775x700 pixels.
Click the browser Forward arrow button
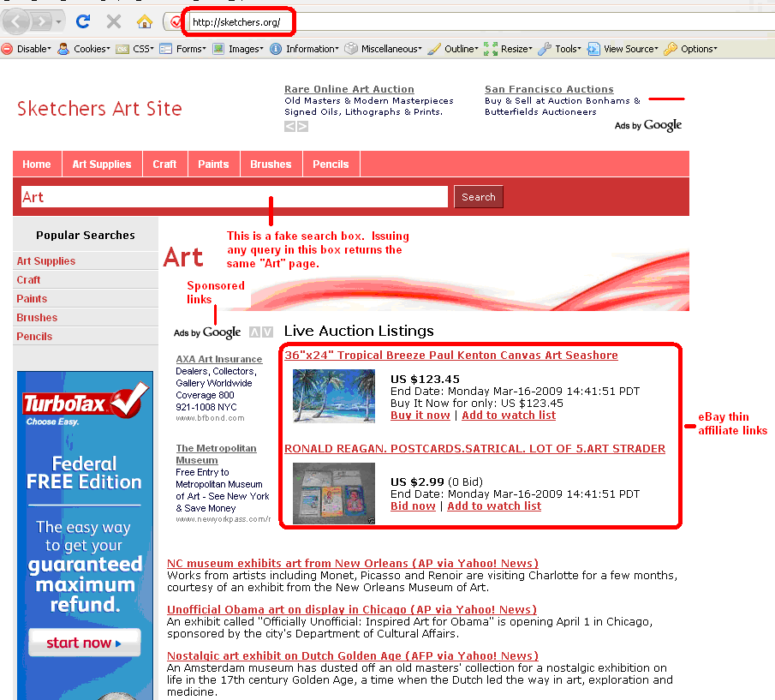coord(42,21)
